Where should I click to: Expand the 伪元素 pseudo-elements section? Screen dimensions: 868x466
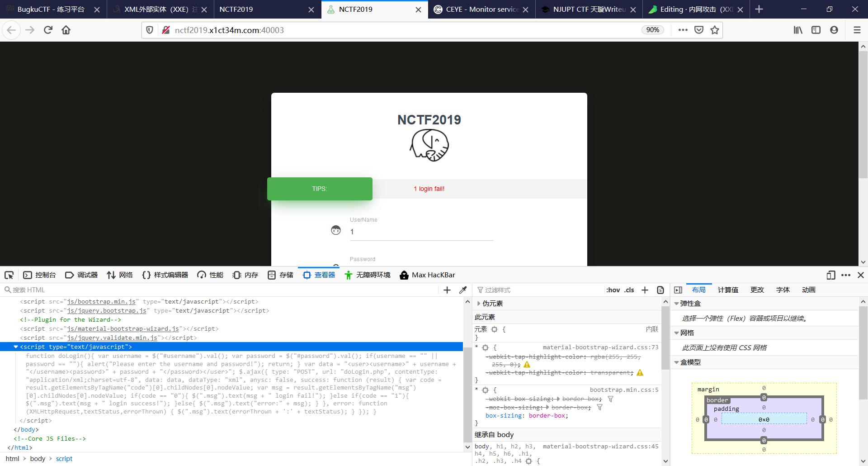479,304
